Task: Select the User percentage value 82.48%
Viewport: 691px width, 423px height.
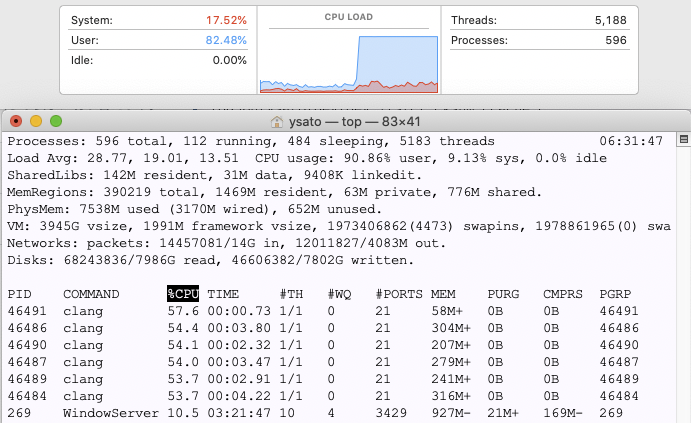Action: click(x=226, y=40)
